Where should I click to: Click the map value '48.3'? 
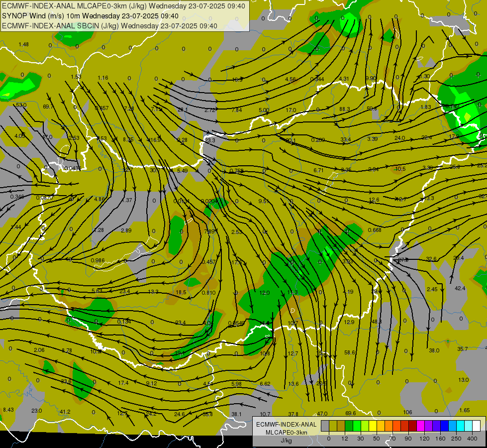coord(377,322)
